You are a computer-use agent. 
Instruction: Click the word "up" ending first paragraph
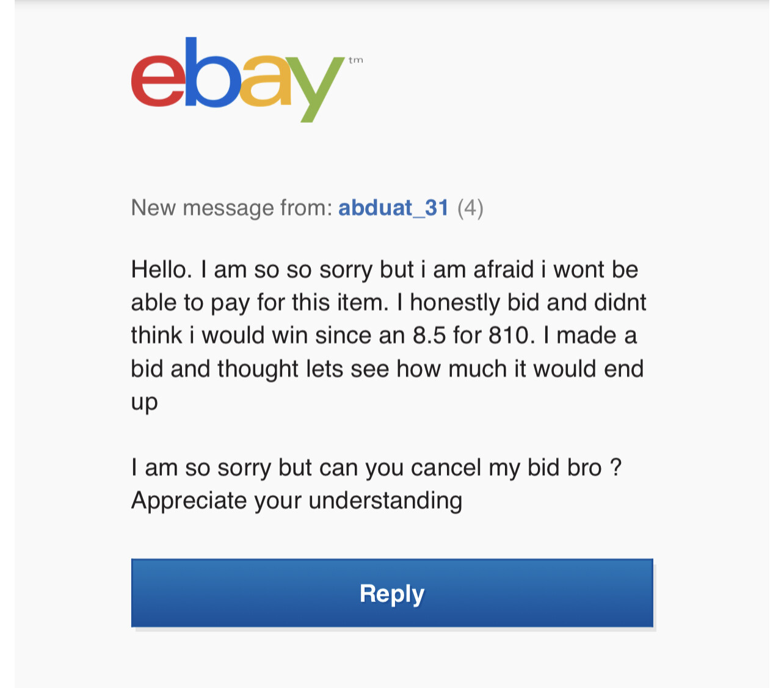tap(145, 403)
